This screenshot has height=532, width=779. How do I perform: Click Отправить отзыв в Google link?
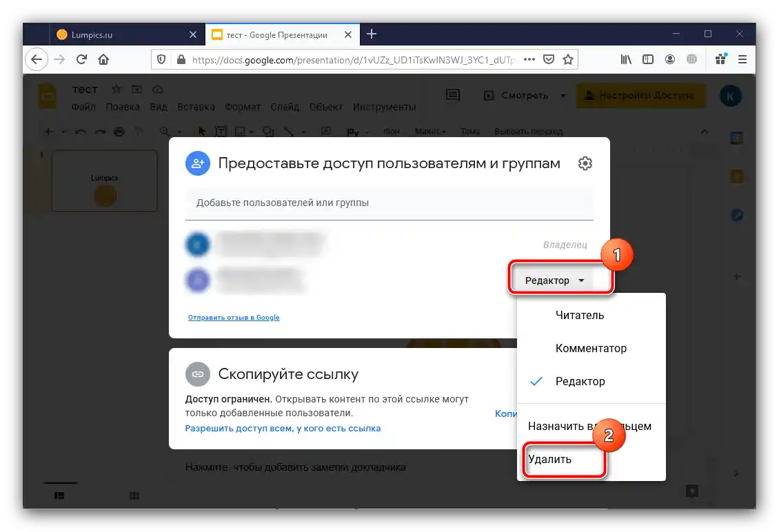coord(234,318)
